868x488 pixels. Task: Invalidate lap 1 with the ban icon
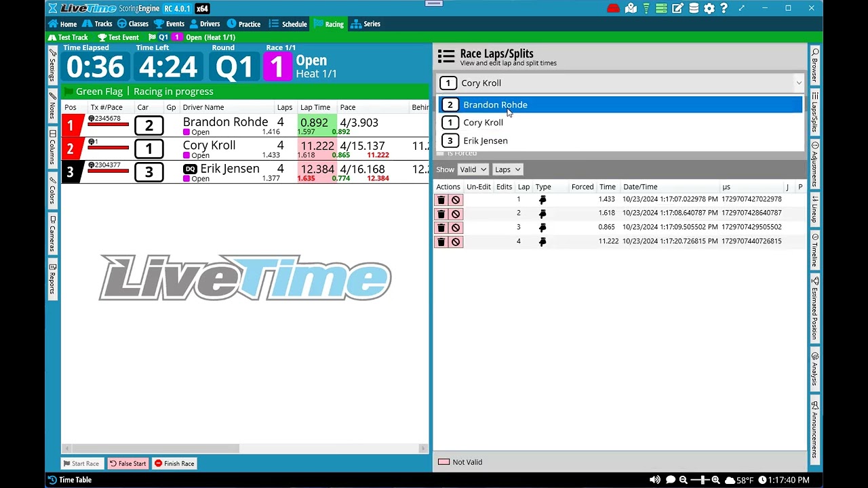pyautogui.click(x=456, y=200)
